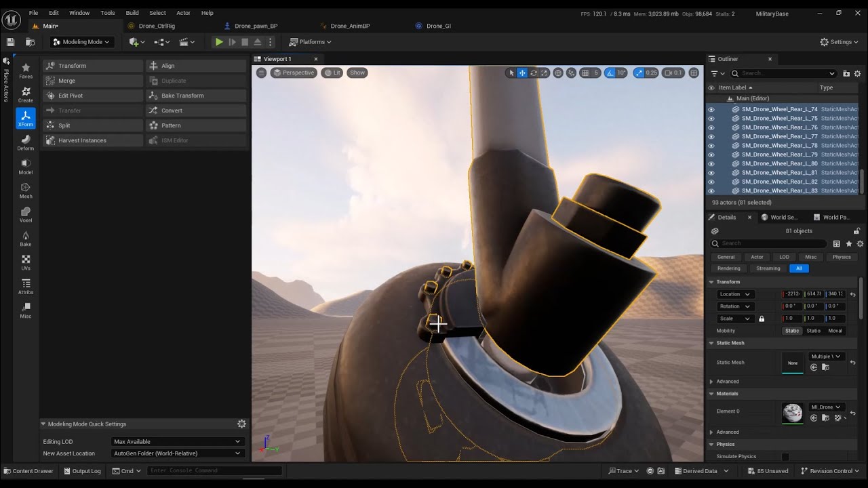868x488 pixels.
Task: Click the save icon in main toolbar
Action: (11, 42)
